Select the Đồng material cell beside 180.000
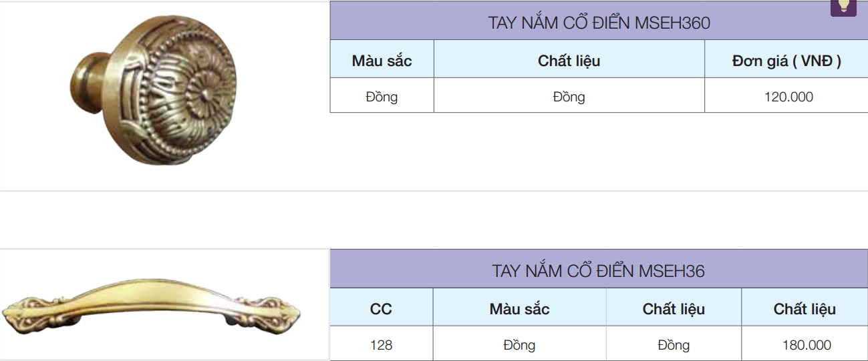 674,345
